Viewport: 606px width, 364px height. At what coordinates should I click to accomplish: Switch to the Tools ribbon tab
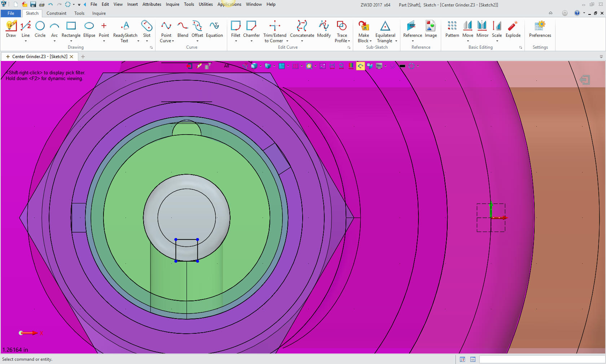click(x=79, y=13)
